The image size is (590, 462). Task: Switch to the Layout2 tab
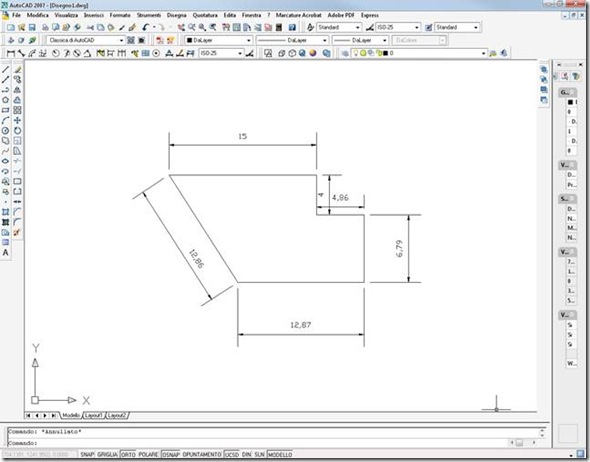coord(117,415)
